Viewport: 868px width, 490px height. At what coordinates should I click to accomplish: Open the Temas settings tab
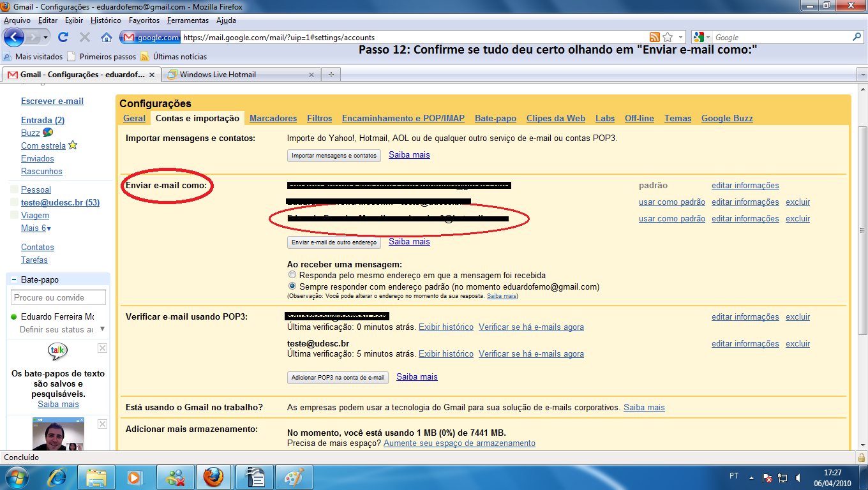(x=678, y=118)
